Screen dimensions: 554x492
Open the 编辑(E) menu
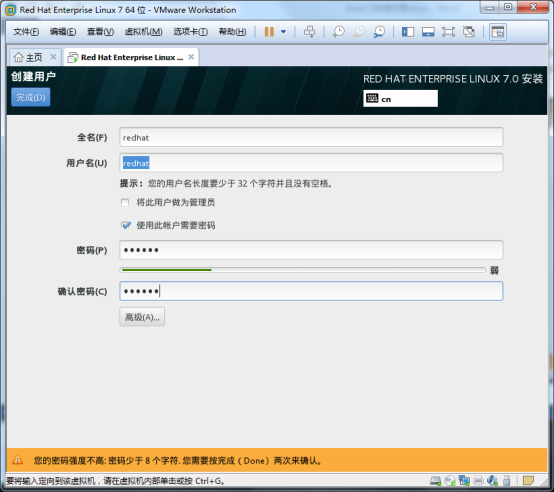[x=63, y=32]
